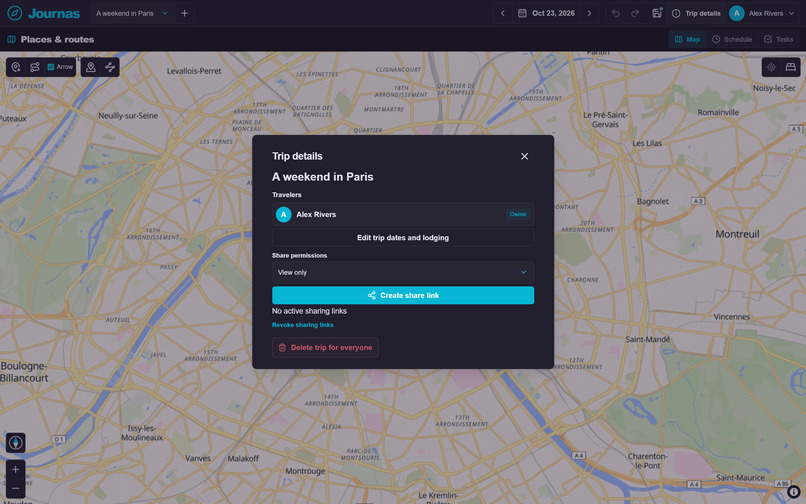Center map on my location

click(771, 67)
